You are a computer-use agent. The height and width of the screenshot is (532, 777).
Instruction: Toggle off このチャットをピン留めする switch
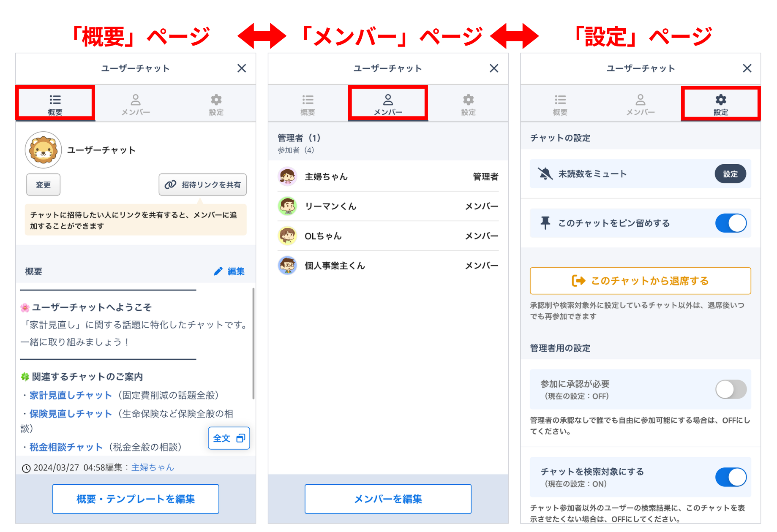[x=731, y=223]
